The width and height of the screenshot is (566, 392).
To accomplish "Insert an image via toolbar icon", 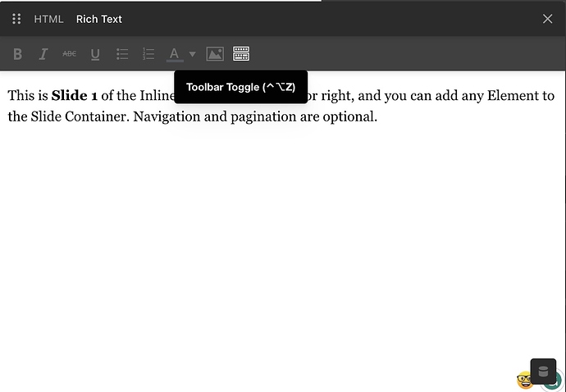I will pyautogui.click(x=215, y=54).
